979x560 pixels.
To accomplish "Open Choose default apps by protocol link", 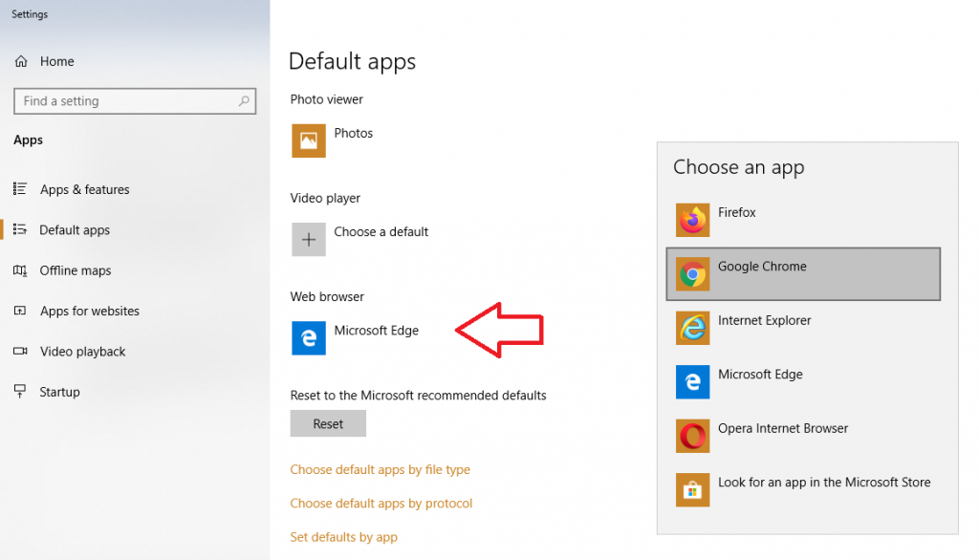I will pyautogui.click(x=381, y=503).
